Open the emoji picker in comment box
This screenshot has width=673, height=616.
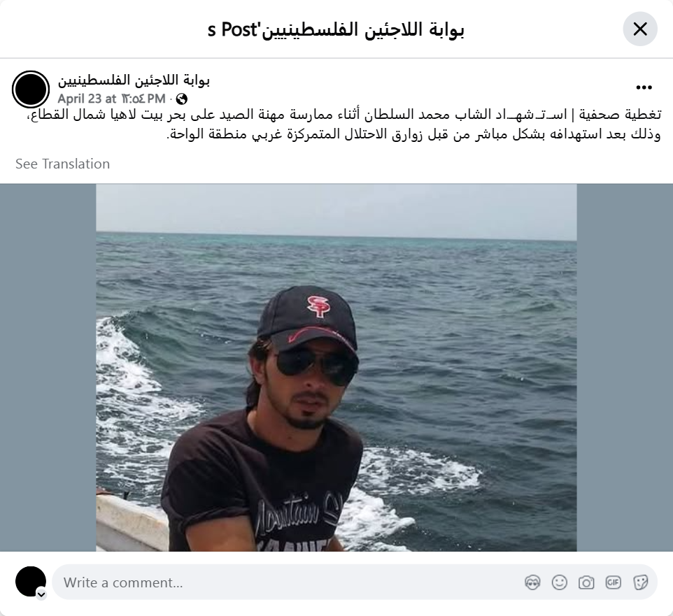coord(559,582)
